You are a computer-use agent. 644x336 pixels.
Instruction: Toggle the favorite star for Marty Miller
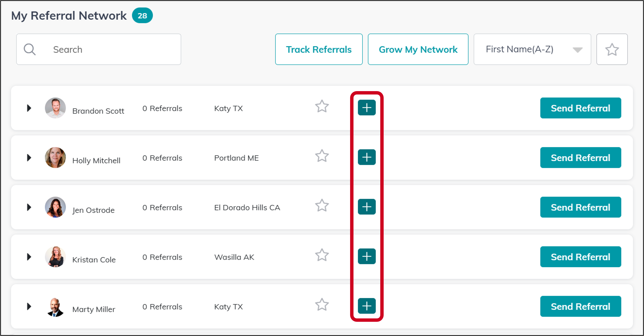click(x=322, y=304)
